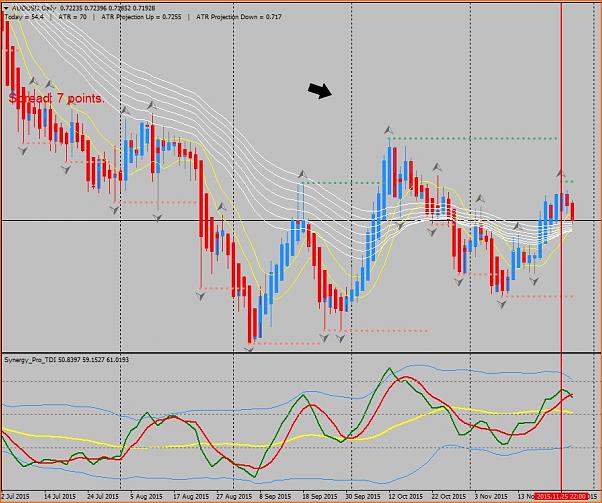Click the '2 Jul 2015' date label
This screenshot has width=602, height=503.
pyautogui.click(x=15, y=496)
